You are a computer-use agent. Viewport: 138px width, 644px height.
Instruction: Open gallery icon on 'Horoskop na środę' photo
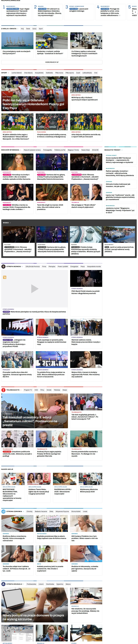(x=32, y=156)
